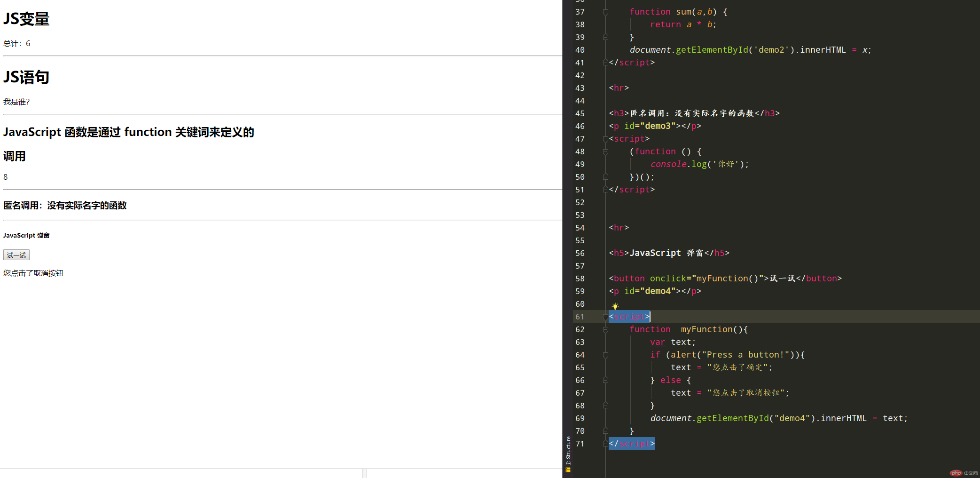Image resolution: width=980 pixels, height=478 pixels.
Task: Toggle fold marker at closing script tag line 71
Action: [605, 444]
